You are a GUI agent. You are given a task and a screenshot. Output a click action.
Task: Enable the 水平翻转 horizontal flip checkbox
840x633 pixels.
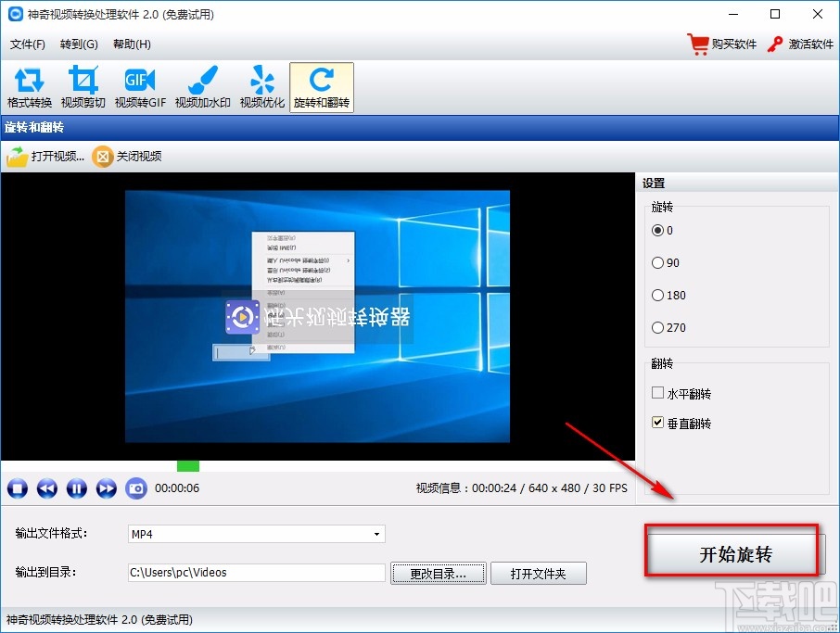click(657, 393)
